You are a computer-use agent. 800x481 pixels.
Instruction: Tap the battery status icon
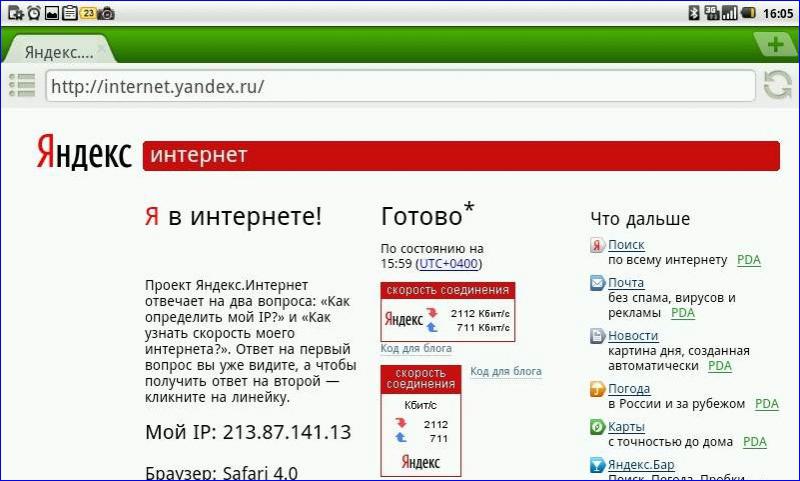click(x=748, y=13)
